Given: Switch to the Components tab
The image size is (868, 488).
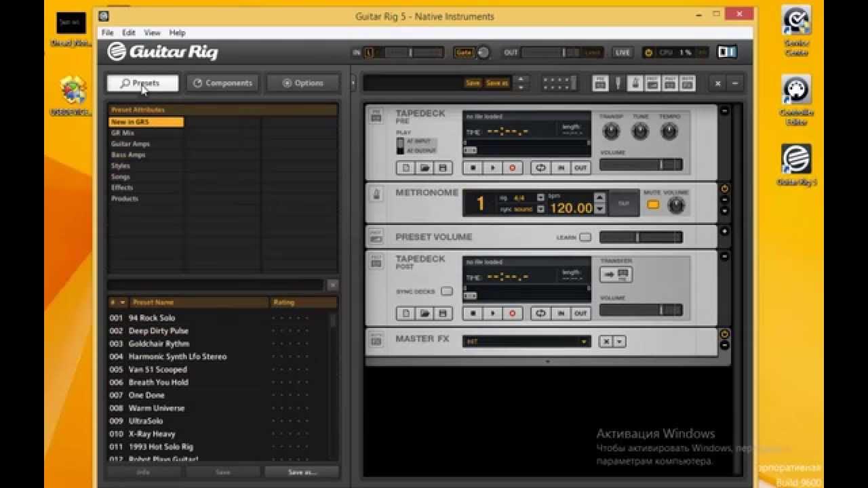Looking at the screenshot, I should pos(222,83).
